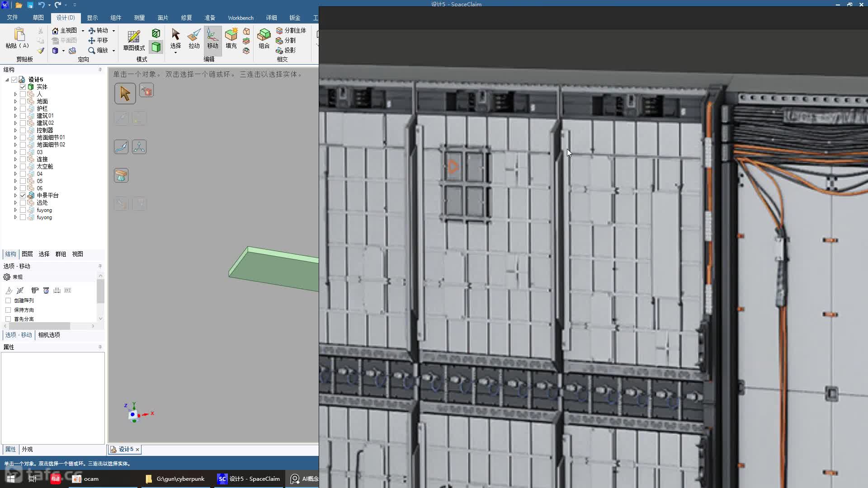Open the G:\gun\cyberpunk folder in taskbar

(175, 479)
